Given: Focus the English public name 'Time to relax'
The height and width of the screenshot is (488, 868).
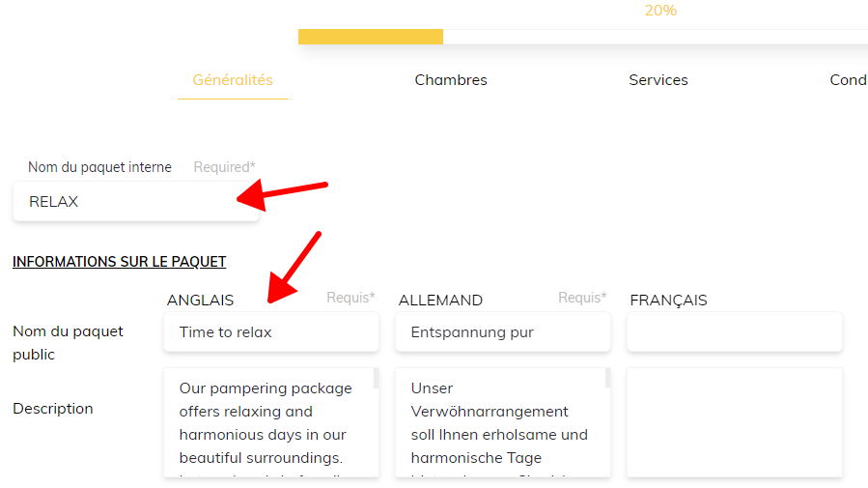Looking at the screenshot, I should click(x=271, y=332).
